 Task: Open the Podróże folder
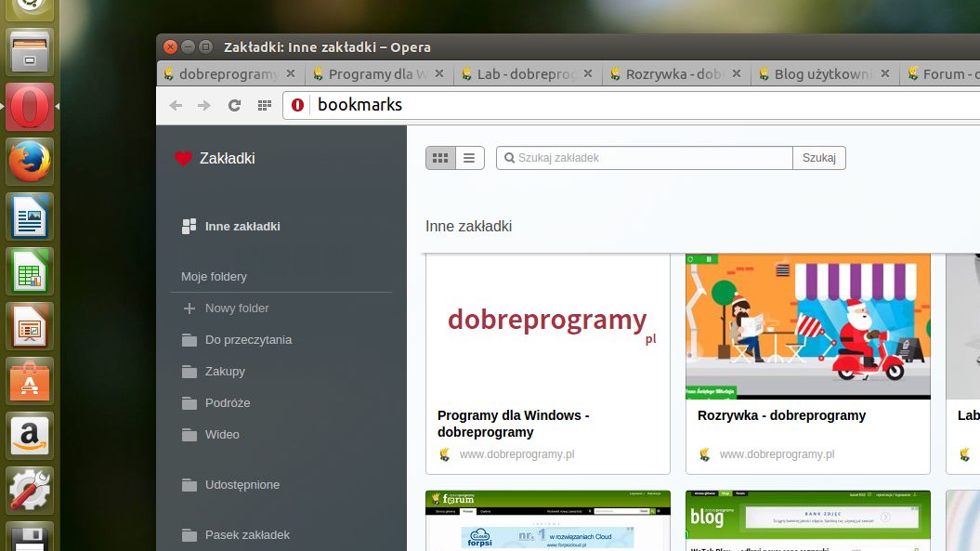228,402
